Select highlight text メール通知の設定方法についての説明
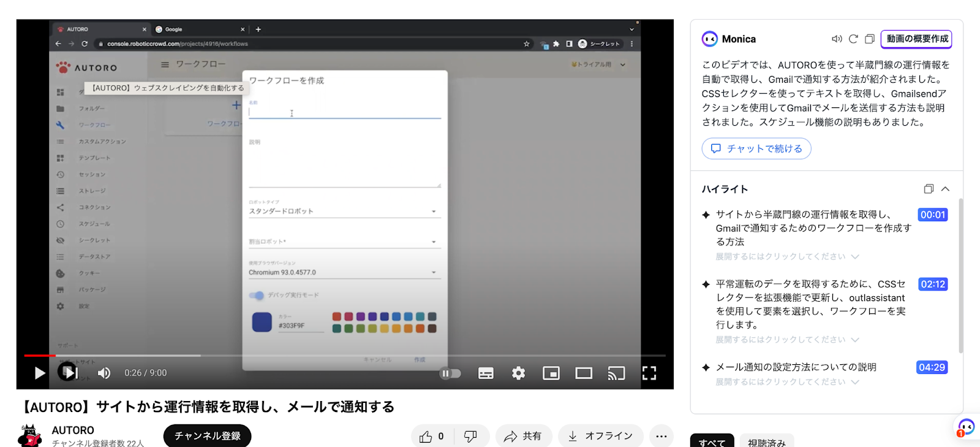 [x=796, y=367]
